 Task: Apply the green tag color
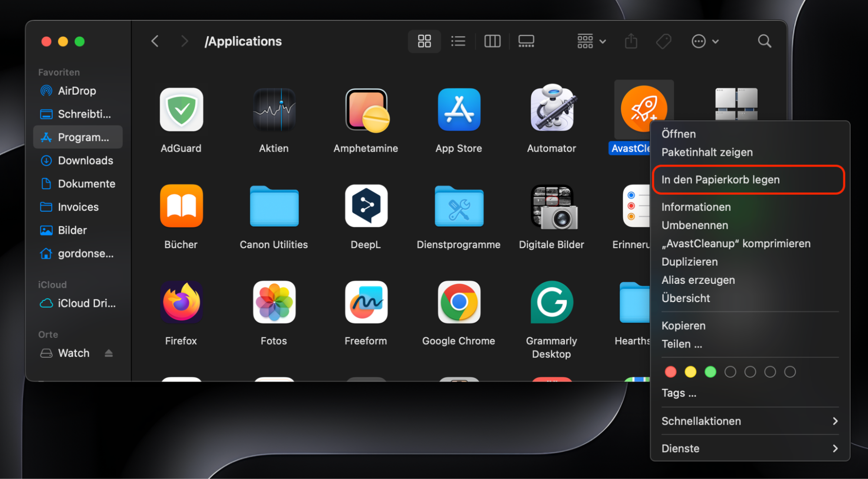710,372
